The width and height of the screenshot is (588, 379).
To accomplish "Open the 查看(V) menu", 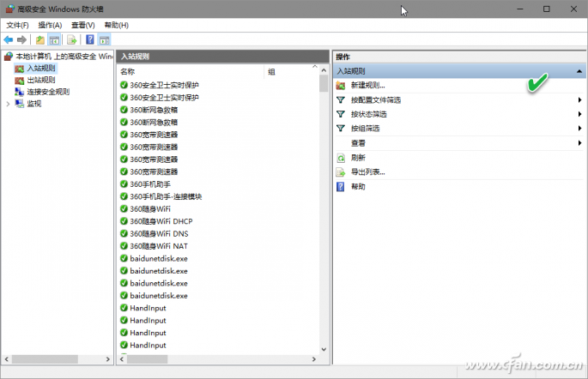I will coord(83,25).
